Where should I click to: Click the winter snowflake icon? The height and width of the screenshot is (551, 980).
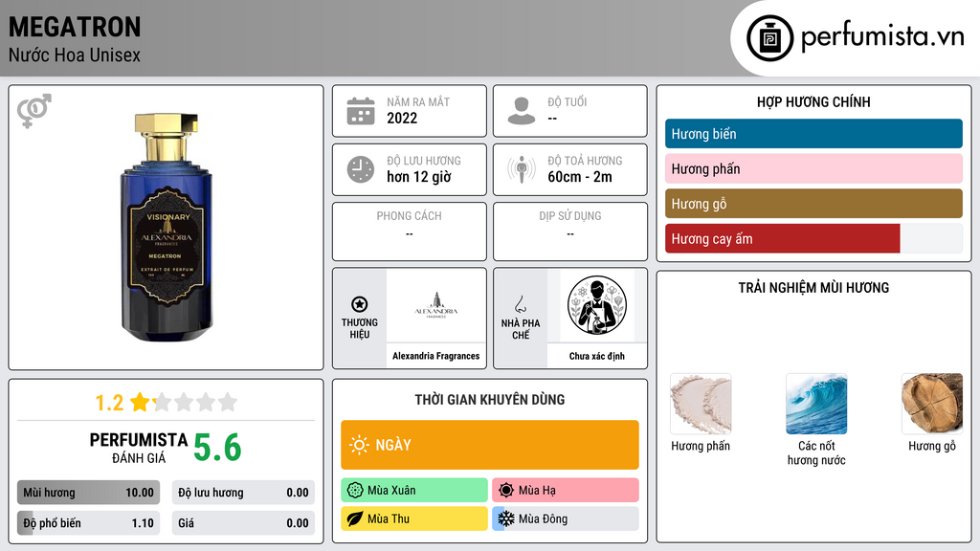[x=506, y=518]
